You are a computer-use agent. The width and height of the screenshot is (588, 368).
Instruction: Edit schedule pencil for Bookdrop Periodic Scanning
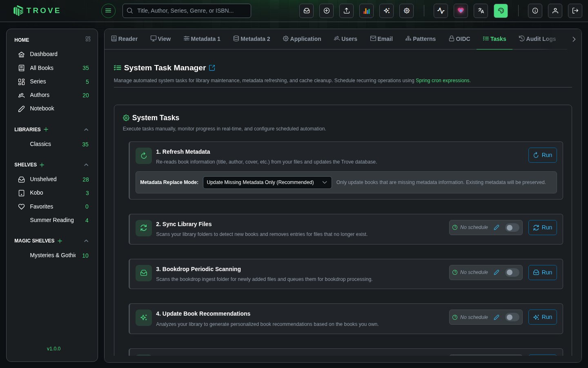[497, 272]
